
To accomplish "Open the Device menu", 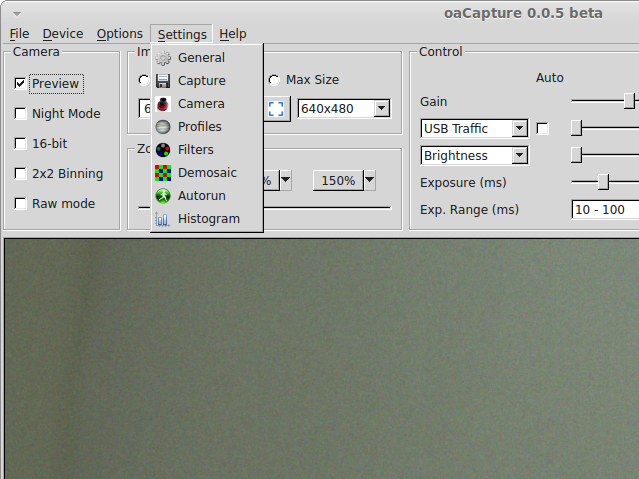I will pyautogui.click(x=62, y=34).
